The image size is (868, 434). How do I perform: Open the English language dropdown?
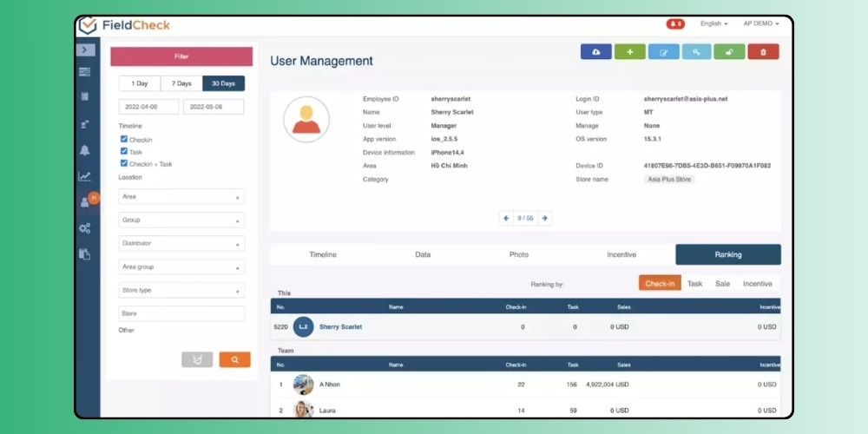point(713,23)
